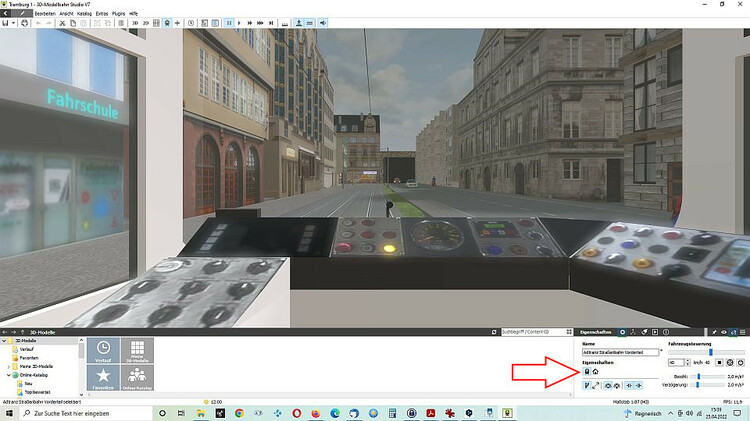Toggle the sound speaker button
The height and width of the screenshot is (421, 750).
point(323,23)
